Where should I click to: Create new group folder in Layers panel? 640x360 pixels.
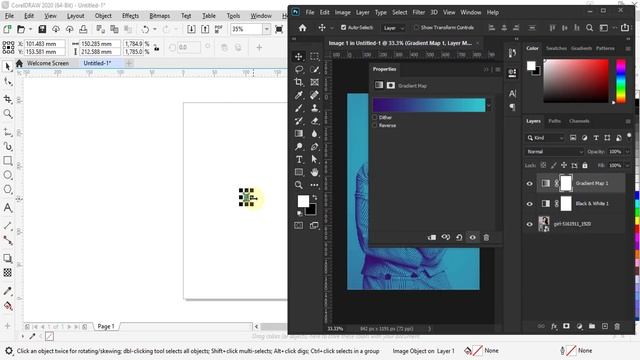point(592,326)
